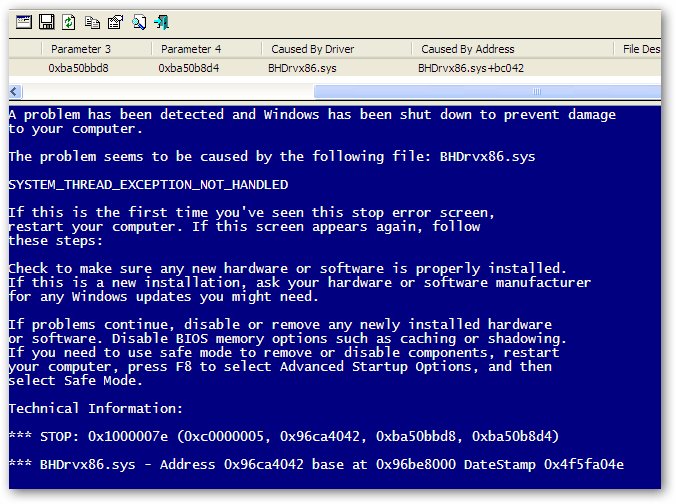Click the Save Selected Items floppy icon
Image resolution: width=676 pixels, height=504 pixels.
point(47,22)
